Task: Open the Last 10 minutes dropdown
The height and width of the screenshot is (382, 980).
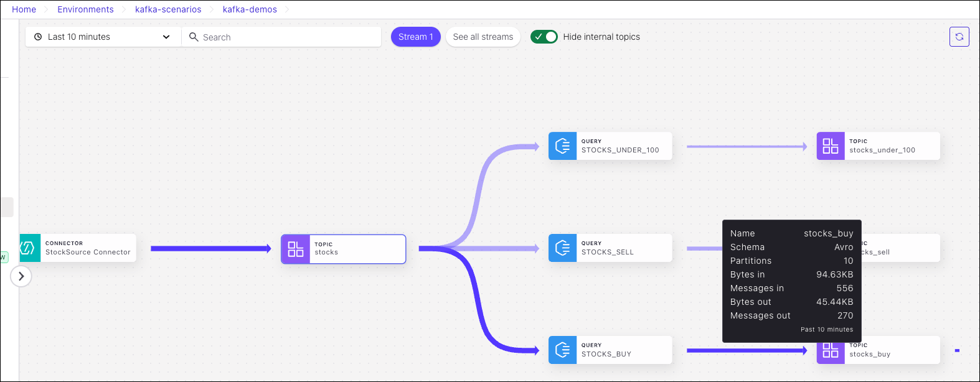Action: [x=103, y=37]
